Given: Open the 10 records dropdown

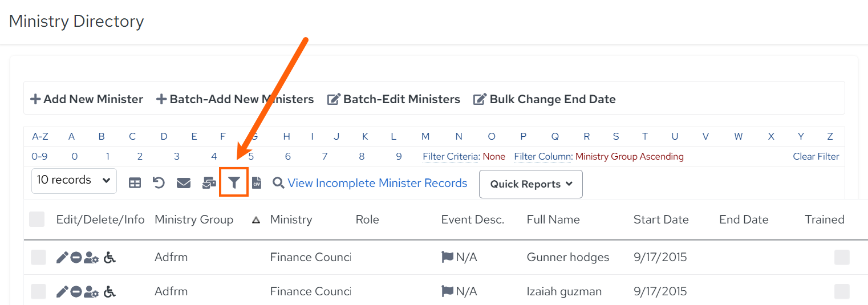Looking at the screenshot, I should click(x=74, y=181).
